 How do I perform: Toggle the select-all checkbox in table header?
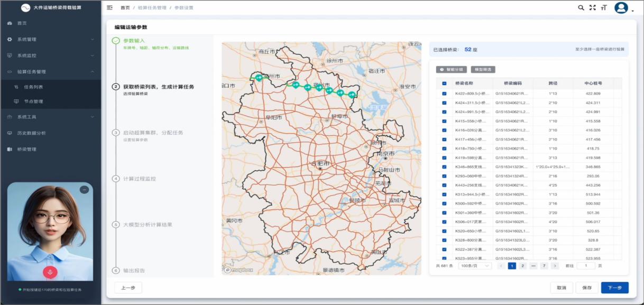[x=444, y=84]
